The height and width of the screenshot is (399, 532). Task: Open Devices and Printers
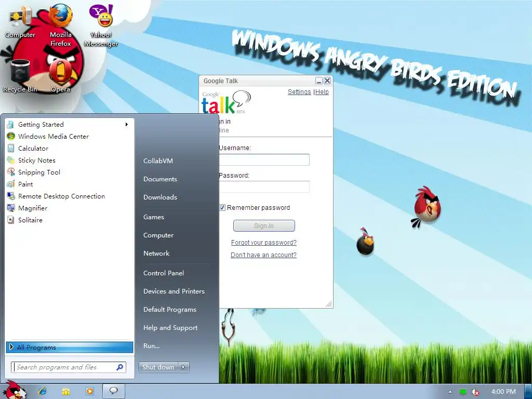pyautogui.click(x=174, y=291)
